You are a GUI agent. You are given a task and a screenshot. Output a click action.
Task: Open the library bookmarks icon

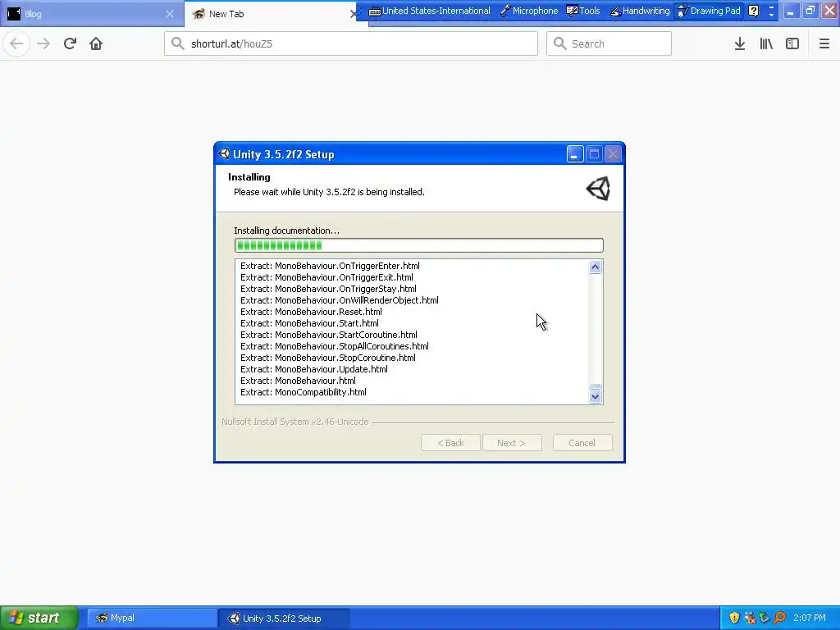(x=766, y=44)
